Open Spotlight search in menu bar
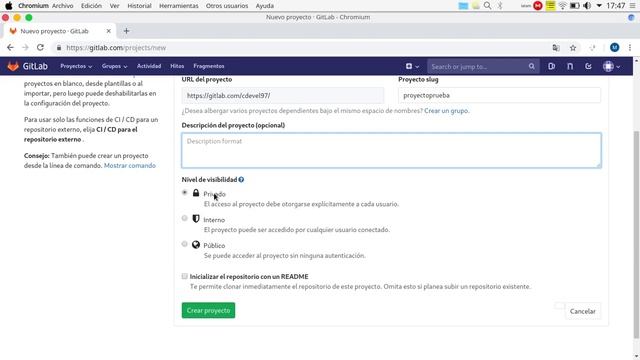The height and width of the screenshot is (360, 640). [487, 6]
